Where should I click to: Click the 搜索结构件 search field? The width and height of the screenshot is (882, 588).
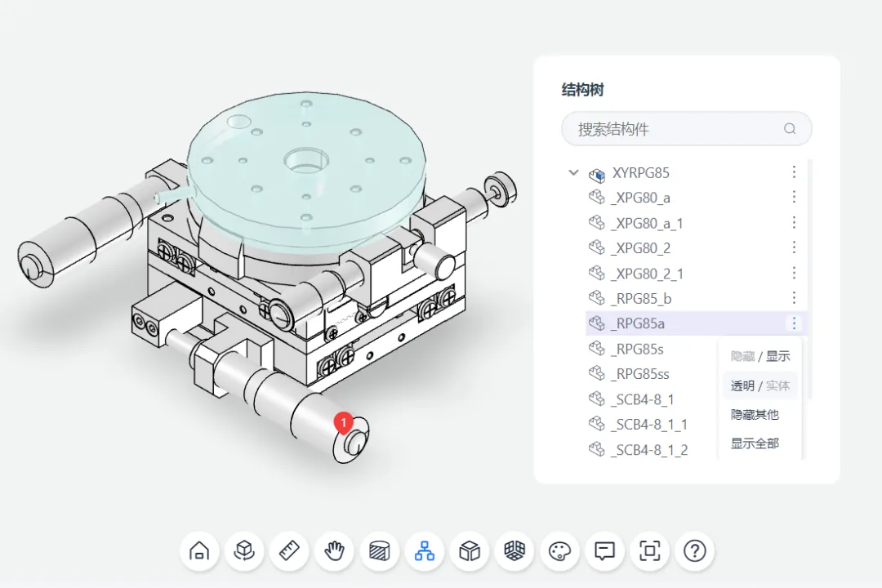click(676, 129)
